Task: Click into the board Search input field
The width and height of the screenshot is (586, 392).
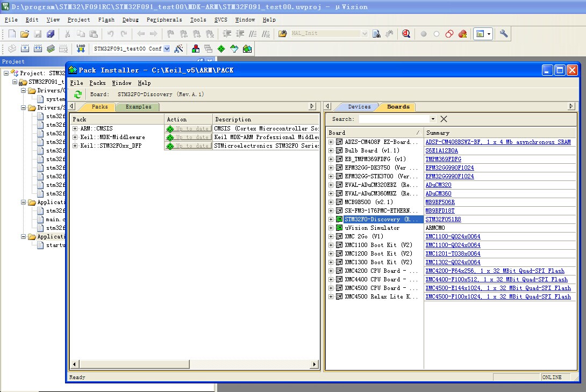Action: (x=394, y=119)
